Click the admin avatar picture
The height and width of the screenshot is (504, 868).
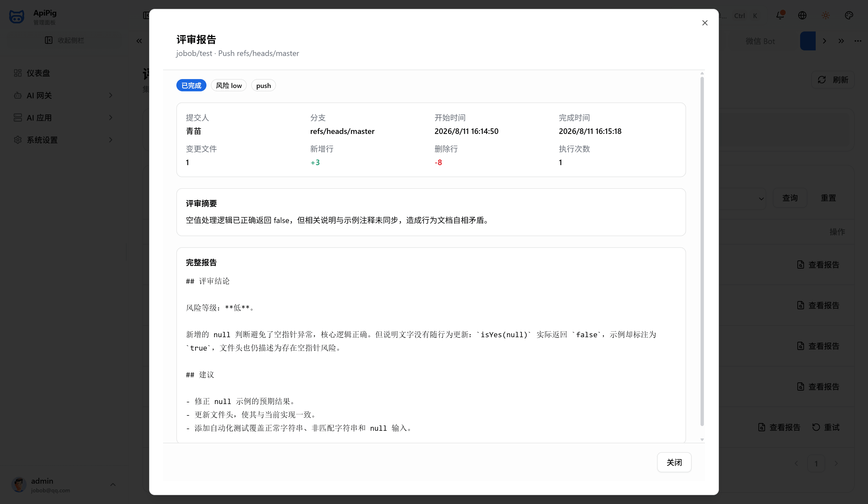19,484
